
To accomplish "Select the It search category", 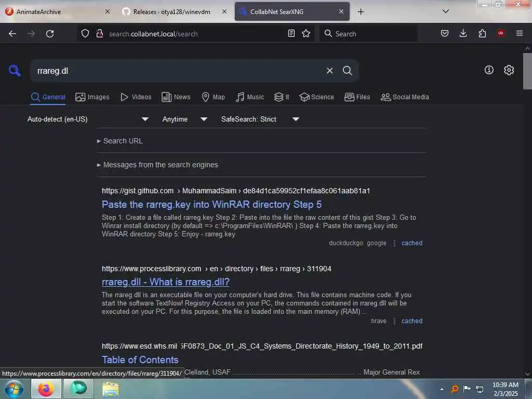I will (x=282, y=97).
